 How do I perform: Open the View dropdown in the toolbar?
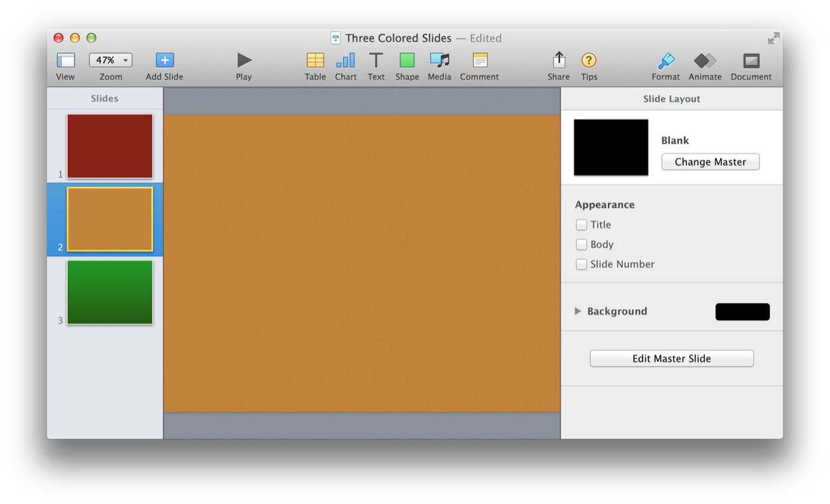65,61
